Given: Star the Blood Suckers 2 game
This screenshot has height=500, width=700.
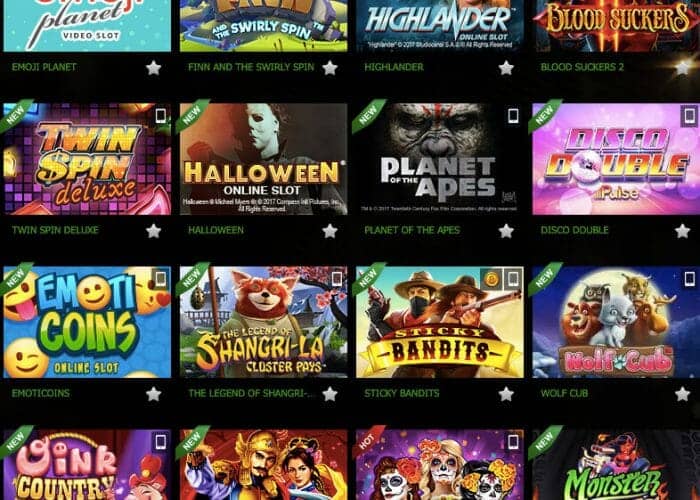Looking at the screenshot, I should pos(682,68).
